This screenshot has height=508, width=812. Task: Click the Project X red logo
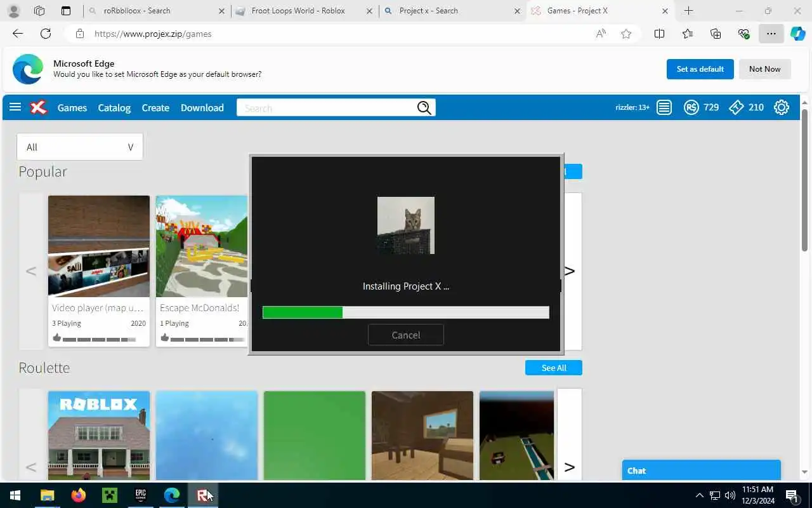39,107
